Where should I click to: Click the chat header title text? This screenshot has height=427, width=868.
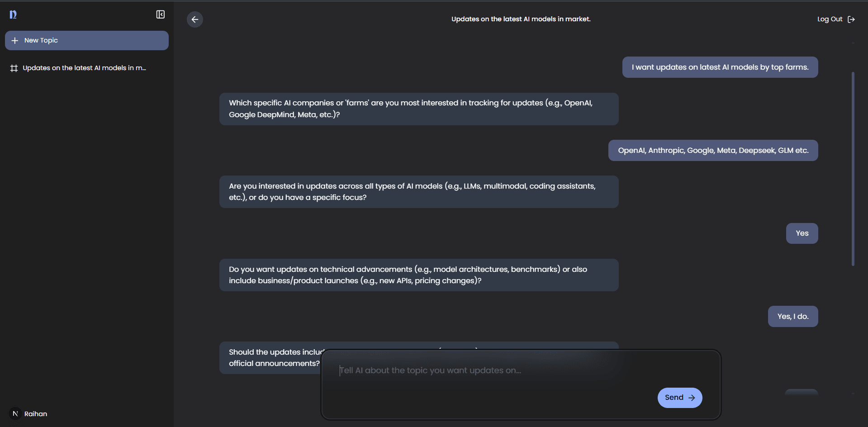click(521, 19)
